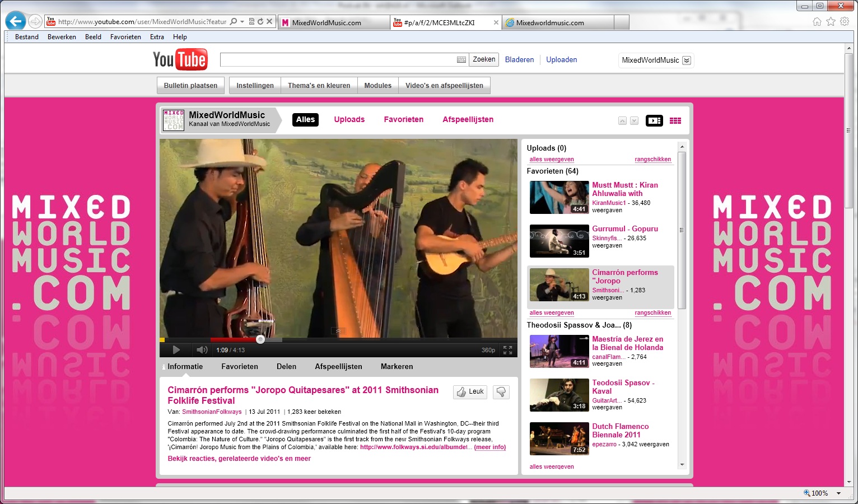Viewport: 858px width, 504px height.
Task: Open the Gurrumul - Gopuru video thumbnail
Action: point(558,241)
